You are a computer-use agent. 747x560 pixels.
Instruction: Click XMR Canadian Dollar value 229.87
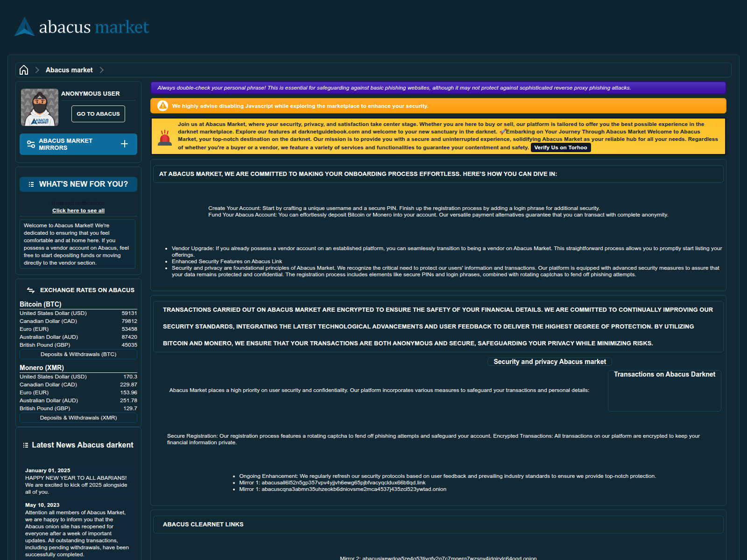click(128, 385)
